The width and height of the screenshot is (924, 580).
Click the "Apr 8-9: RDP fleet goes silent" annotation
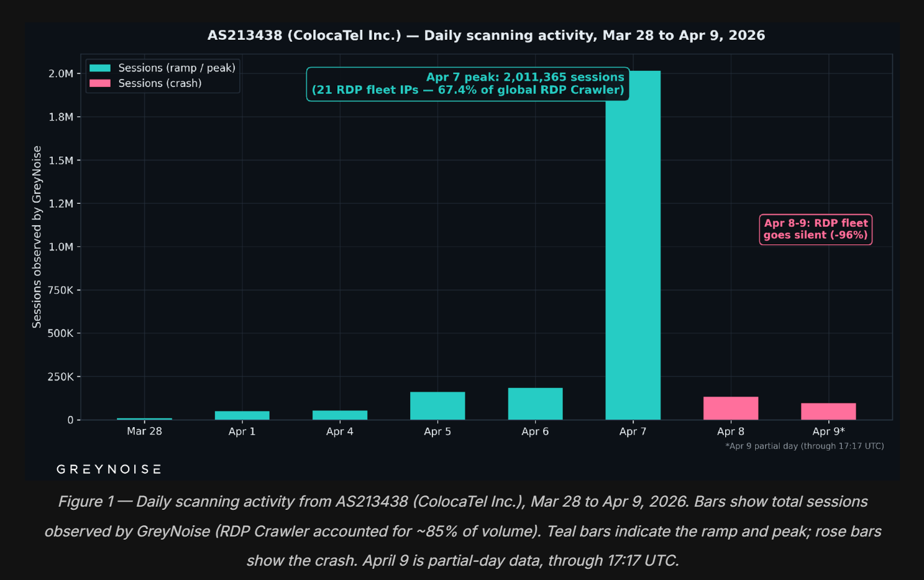click(816, 229)
